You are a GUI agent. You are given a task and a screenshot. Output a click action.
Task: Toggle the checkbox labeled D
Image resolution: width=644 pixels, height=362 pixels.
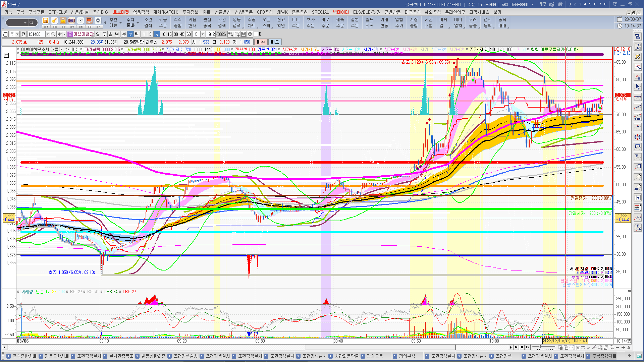[256, 34]
